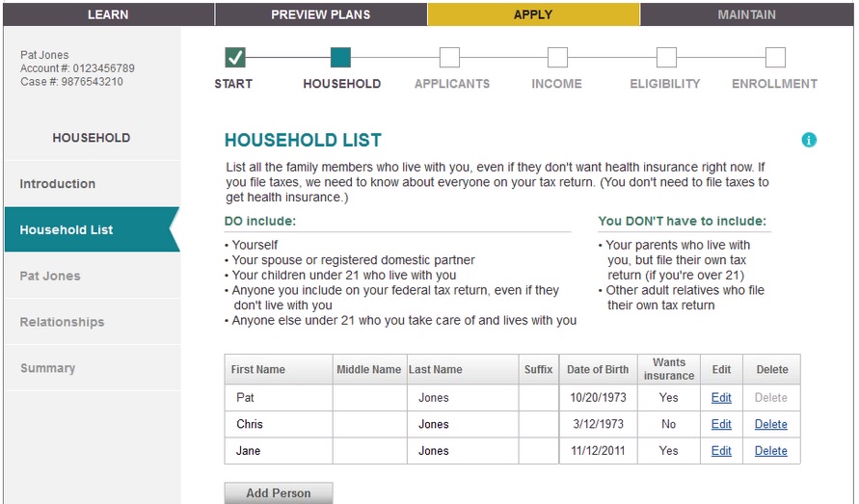Open the Pat Jones sidebar item
The image size is (859, 504).
tap(92, 276)
